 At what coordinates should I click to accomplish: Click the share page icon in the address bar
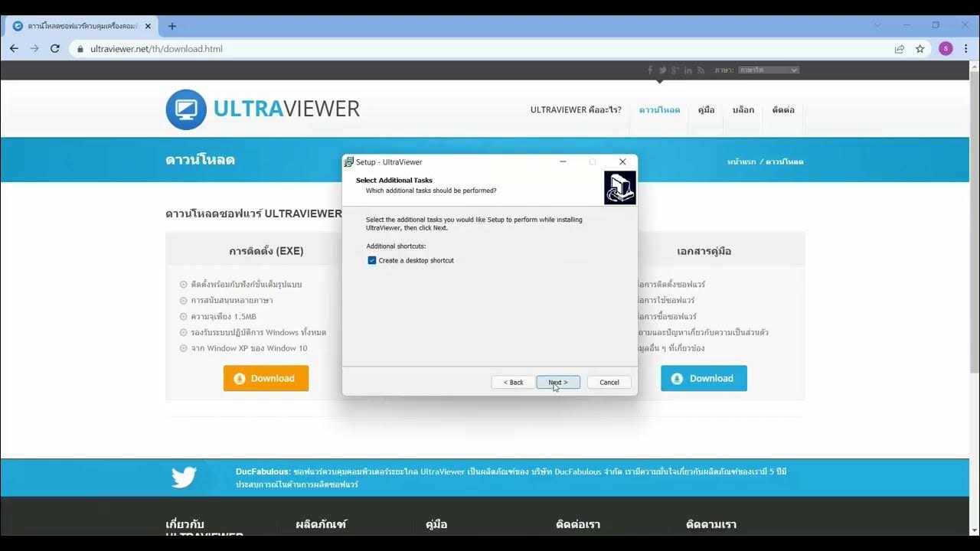900,48
